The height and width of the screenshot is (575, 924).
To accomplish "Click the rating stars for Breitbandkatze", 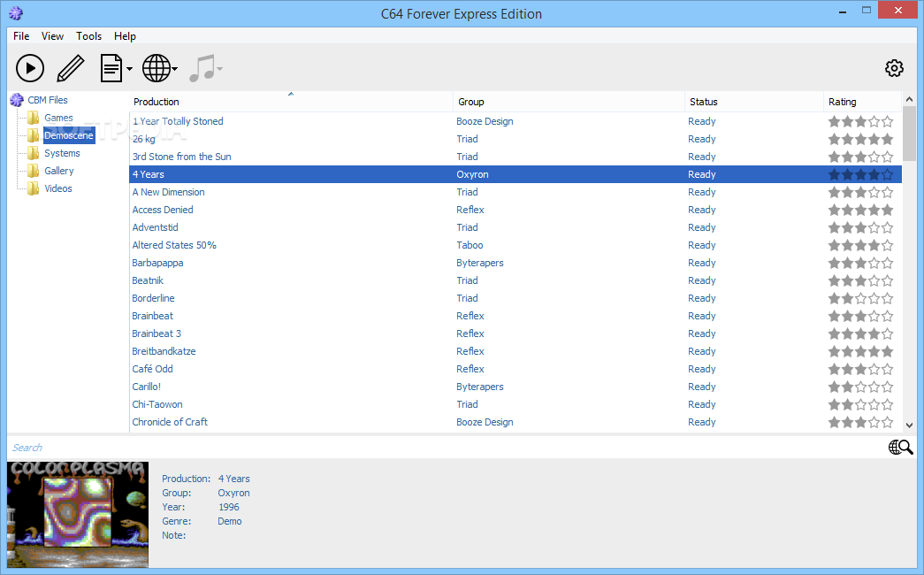I will [861, 351].
